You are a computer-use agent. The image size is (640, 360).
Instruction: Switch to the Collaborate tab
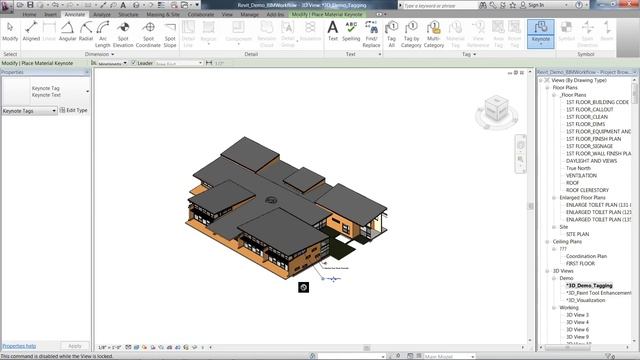point(201,14)
